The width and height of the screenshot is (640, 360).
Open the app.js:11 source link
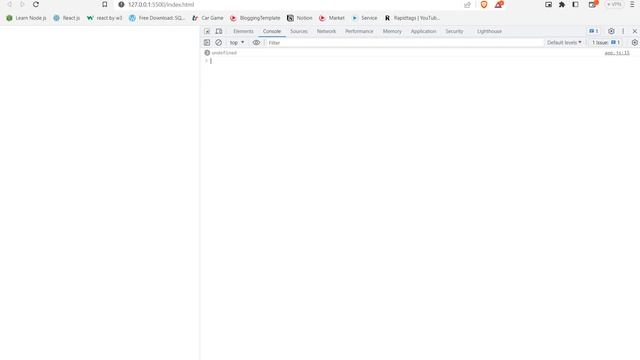click(x=617, y=53)
